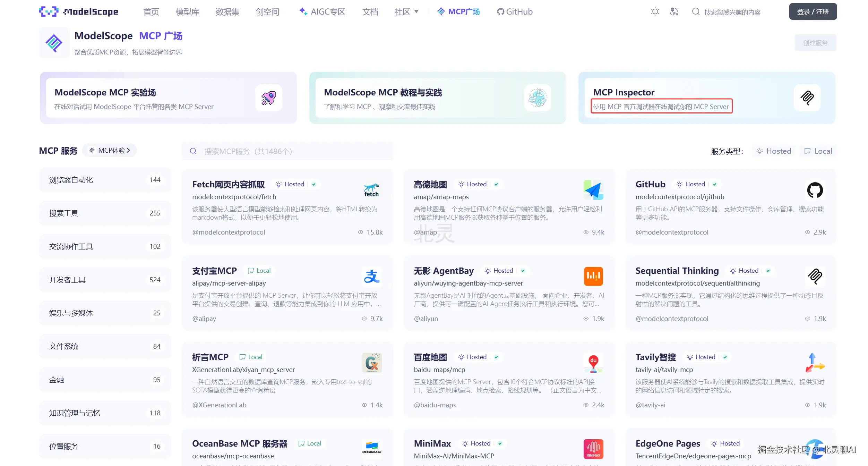The height and width of the screenshot is (466, 868).
Task: Open the AIGC专区 nav item
Action: [322, 12]
